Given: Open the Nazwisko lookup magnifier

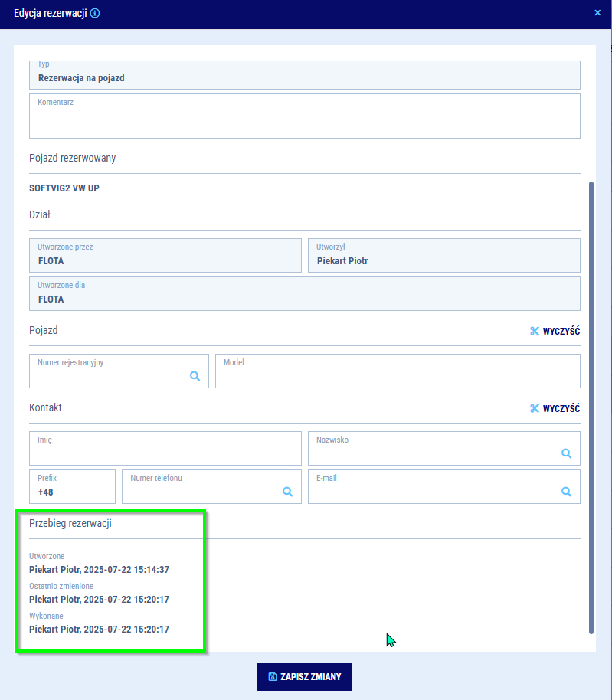Looking at the screenshot, I should (x=566, y=453).
